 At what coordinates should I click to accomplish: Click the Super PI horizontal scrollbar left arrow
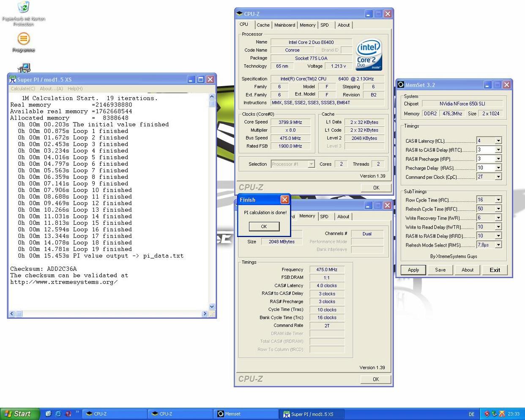tap(12, 314)
